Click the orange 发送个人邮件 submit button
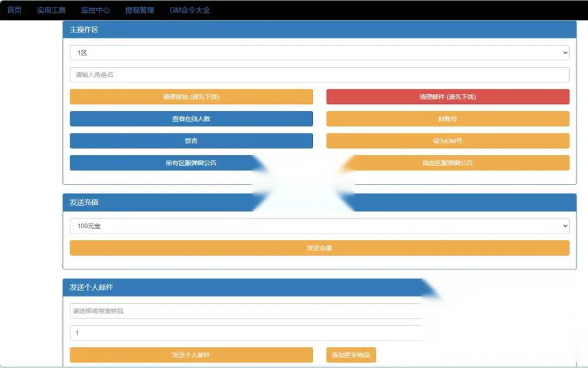The image size is (588, 368). 191,355
